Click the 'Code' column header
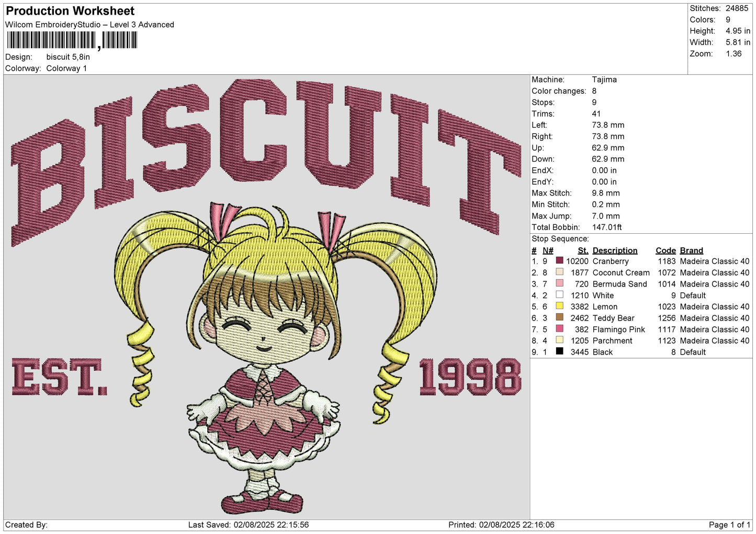 (x=665, y=251)
